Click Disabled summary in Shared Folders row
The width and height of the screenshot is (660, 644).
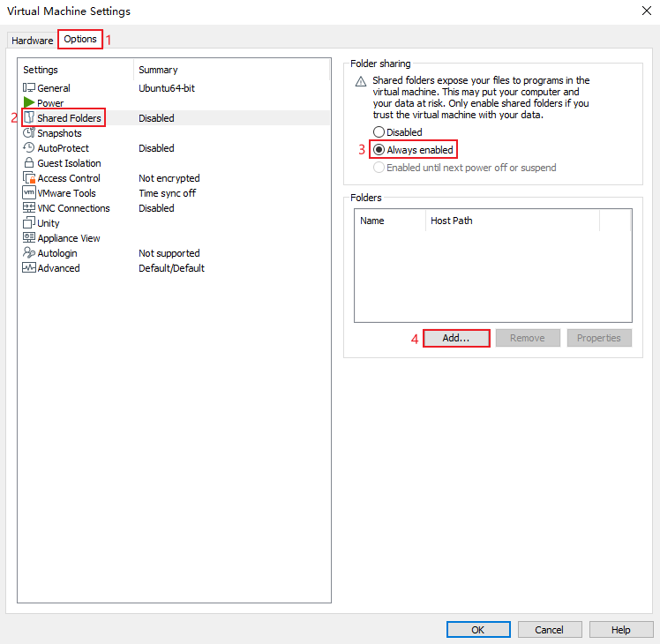(156, 118)
